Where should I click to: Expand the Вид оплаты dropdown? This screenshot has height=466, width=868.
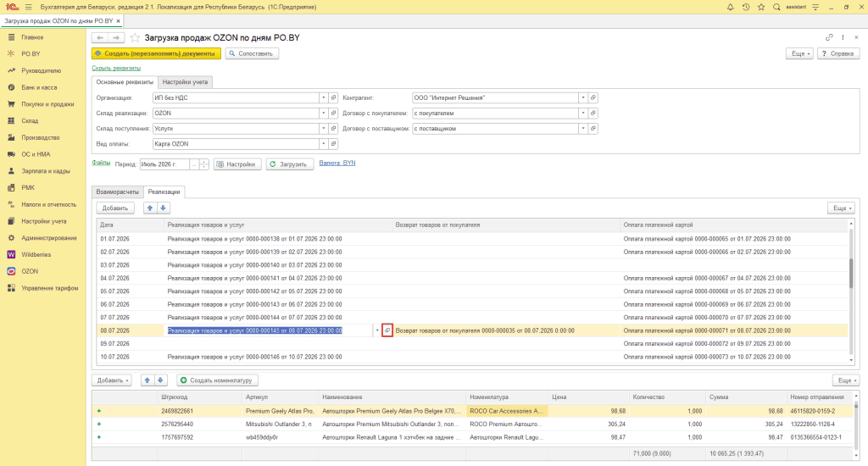(323, 144)
